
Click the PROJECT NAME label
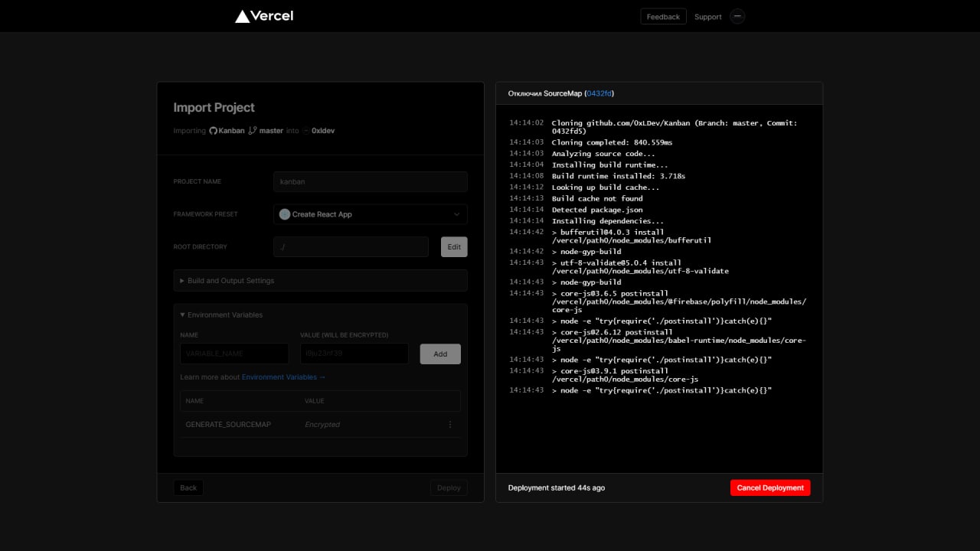point(198,181)
